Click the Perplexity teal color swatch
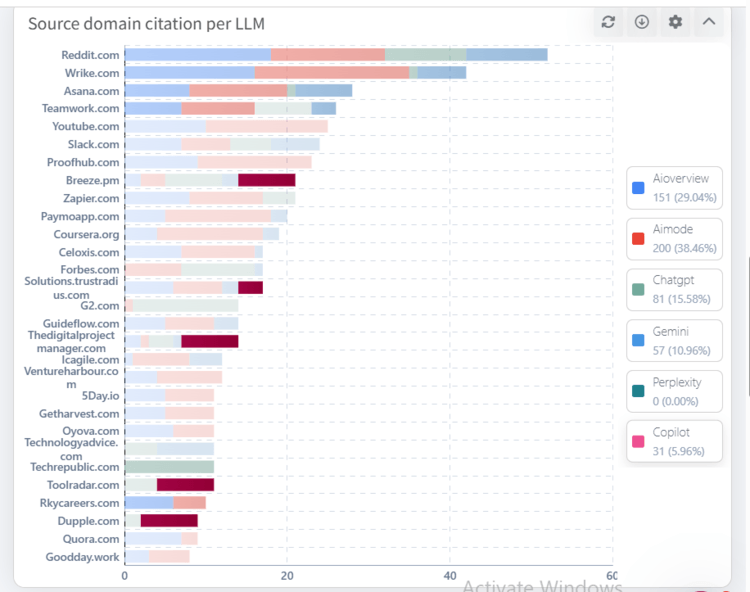This screenshot has height=592, width=750. coord(638,391)
